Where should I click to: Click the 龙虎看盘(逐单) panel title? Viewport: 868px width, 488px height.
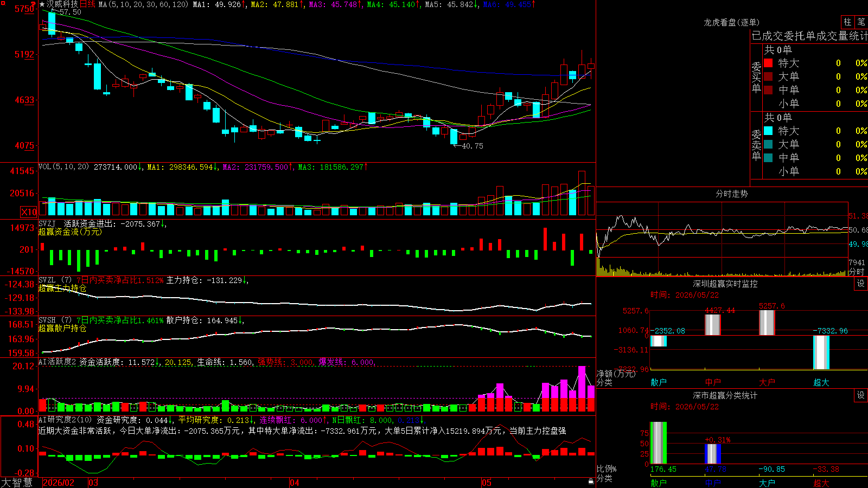point(731,22)
